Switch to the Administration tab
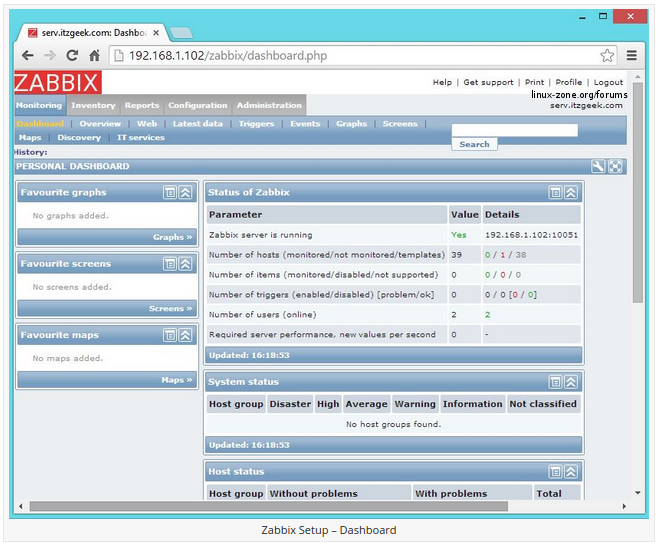 (269, 105)
